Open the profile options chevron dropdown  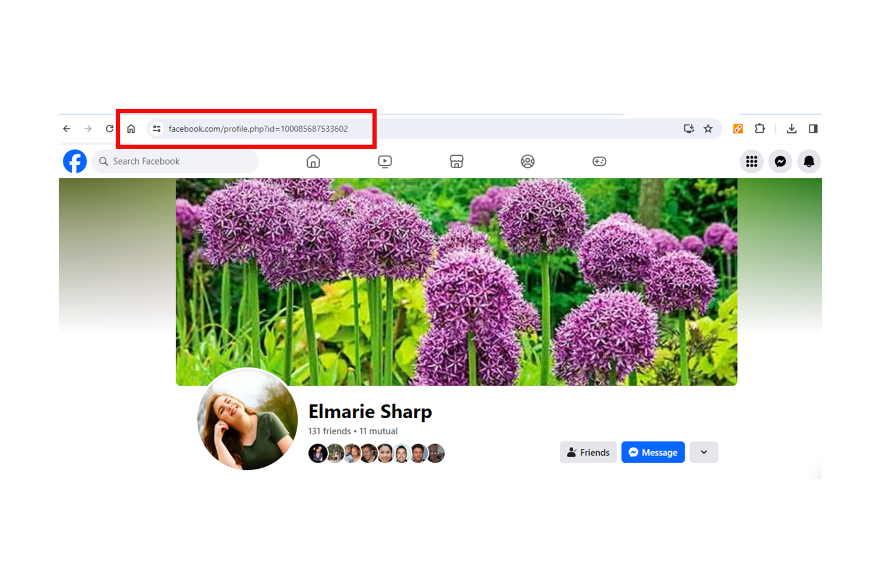point(704,452)
